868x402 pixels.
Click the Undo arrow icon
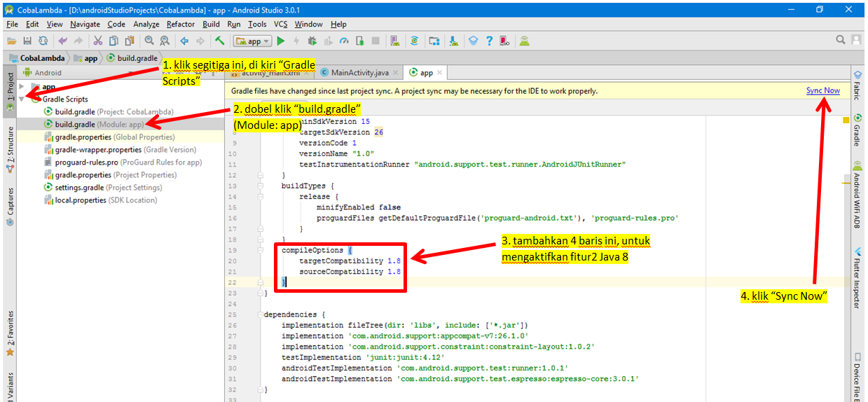tap(63, 41)
